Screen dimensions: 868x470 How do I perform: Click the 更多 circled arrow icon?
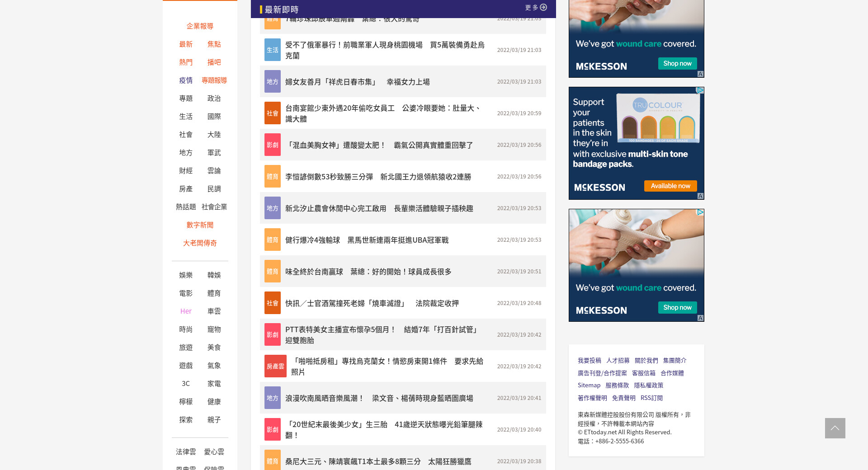coord(543,8)
